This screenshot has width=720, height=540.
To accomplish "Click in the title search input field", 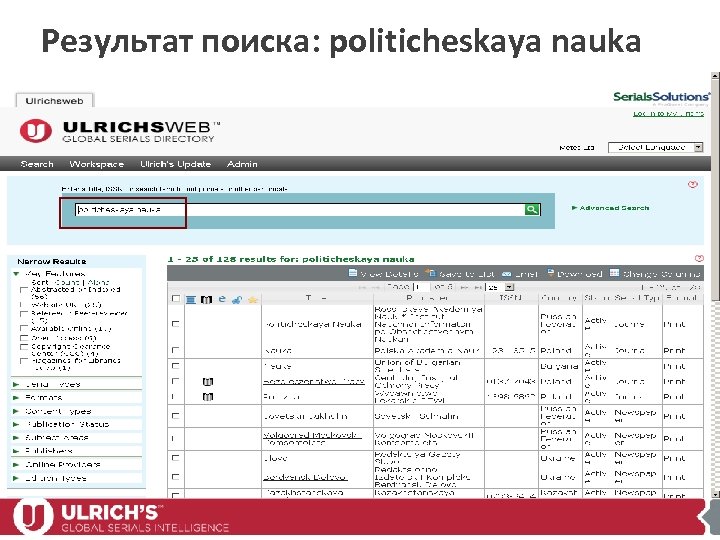I will tap(300, 210).
